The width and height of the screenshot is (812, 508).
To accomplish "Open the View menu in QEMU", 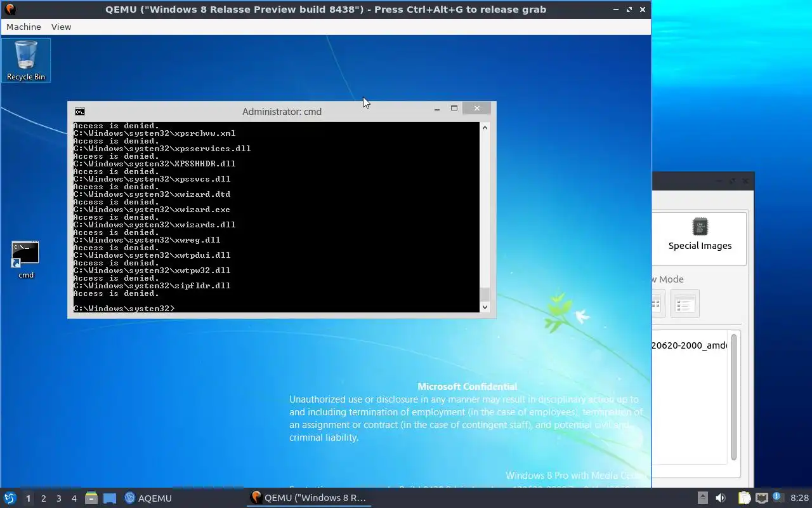I will (x=61, y=27).
